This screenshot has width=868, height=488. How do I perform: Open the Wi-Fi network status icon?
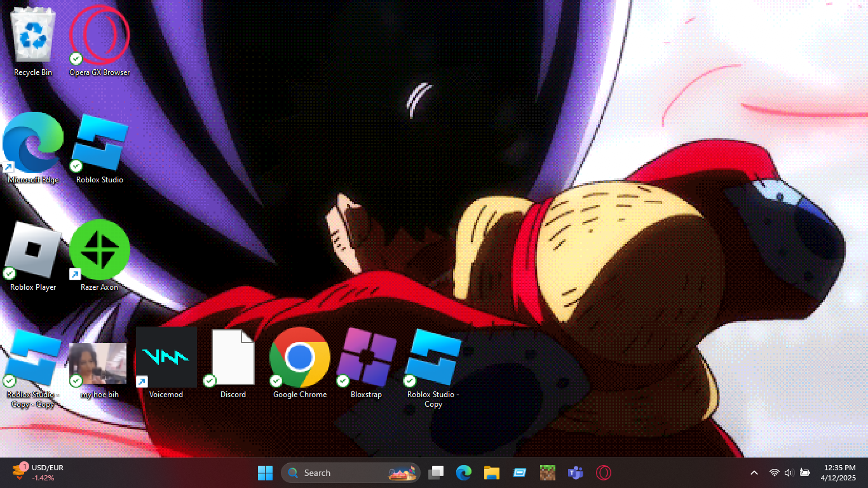(775, 473)
